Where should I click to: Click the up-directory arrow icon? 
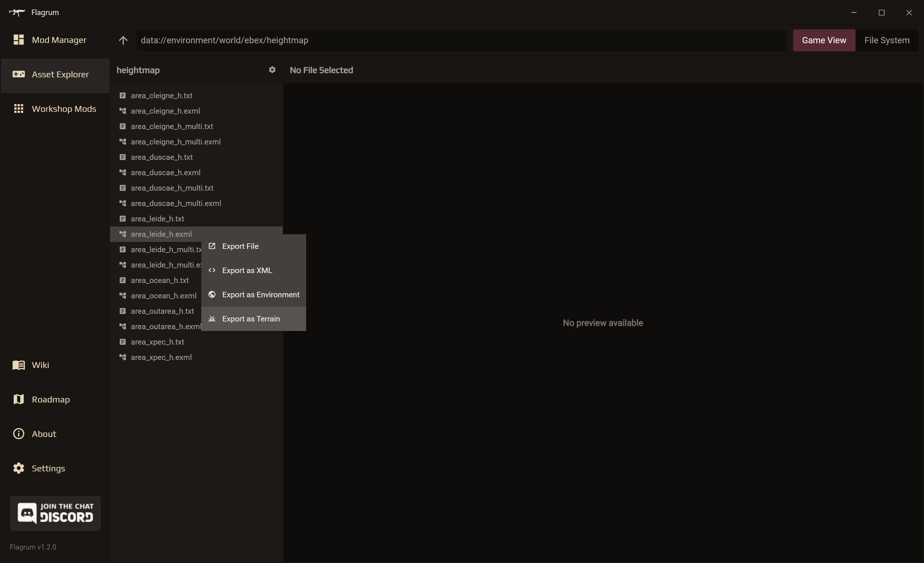pyautogui.click(x=123, y=40)
